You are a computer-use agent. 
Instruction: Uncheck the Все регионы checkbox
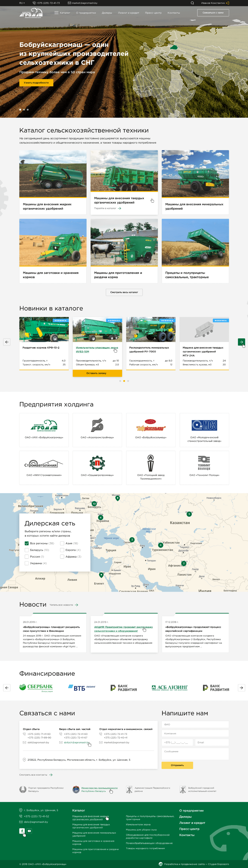pos(27,543)
